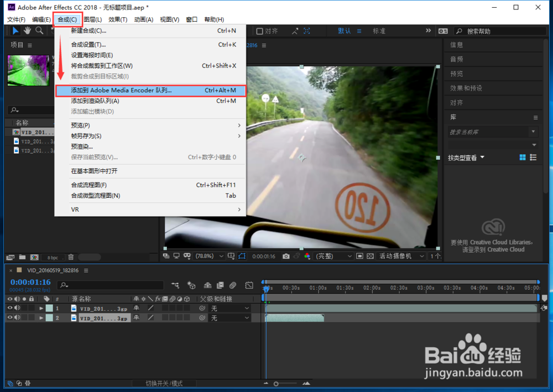Open 合成设置(T)... menu item
Screen dimensions: 553x392
point(150,44)
